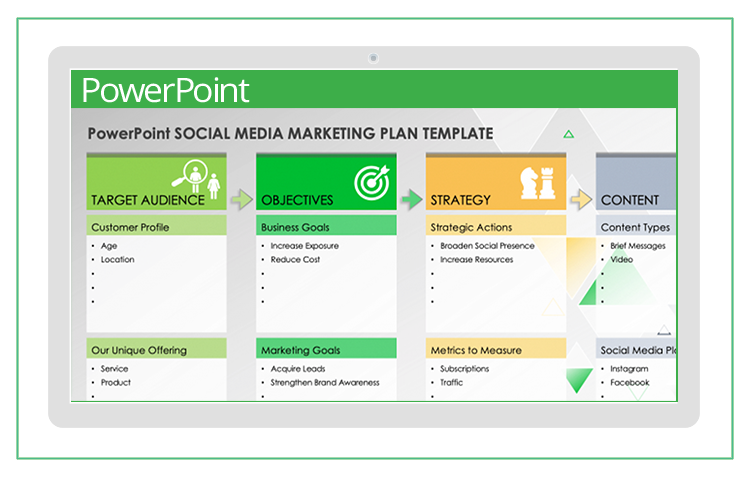The width and height of the screenshot is (746, 479).
Task: Select the Reduce Cost bullet
Action: point(295,260)
